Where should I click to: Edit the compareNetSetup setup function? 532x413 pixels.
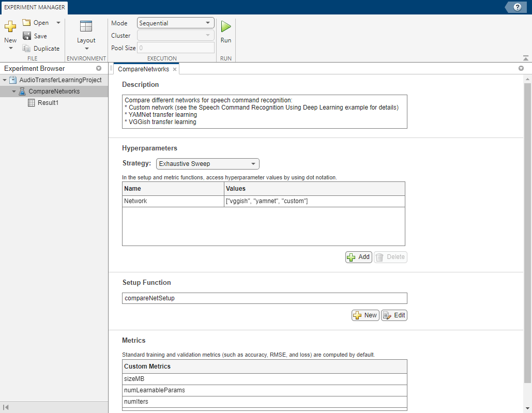point(394,315)
